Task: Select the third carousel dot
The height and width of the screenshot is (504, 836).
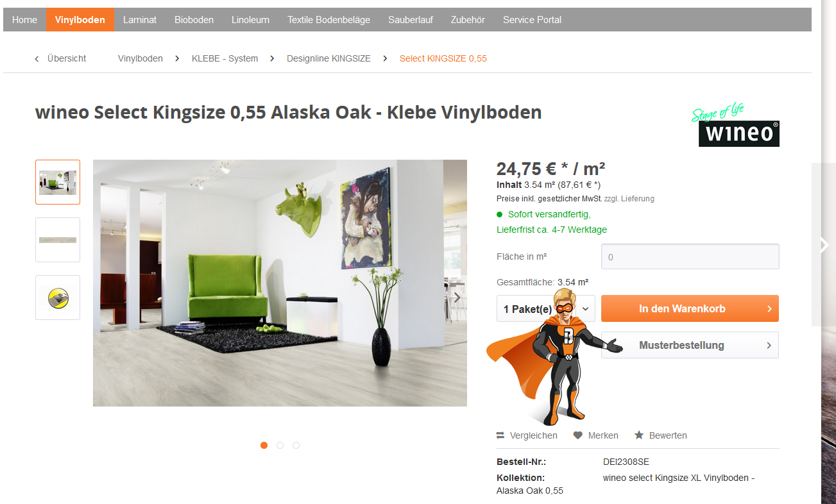Action: [x=296, y=445]
